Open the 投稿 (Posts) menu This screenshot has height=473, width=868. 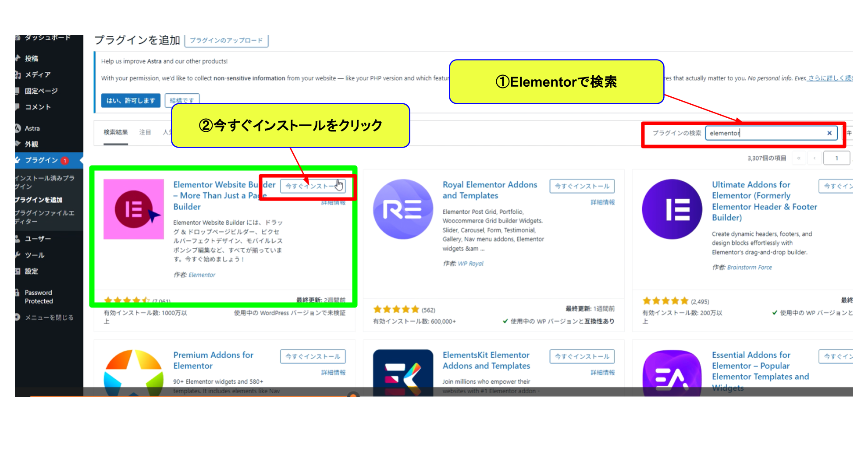32,58
